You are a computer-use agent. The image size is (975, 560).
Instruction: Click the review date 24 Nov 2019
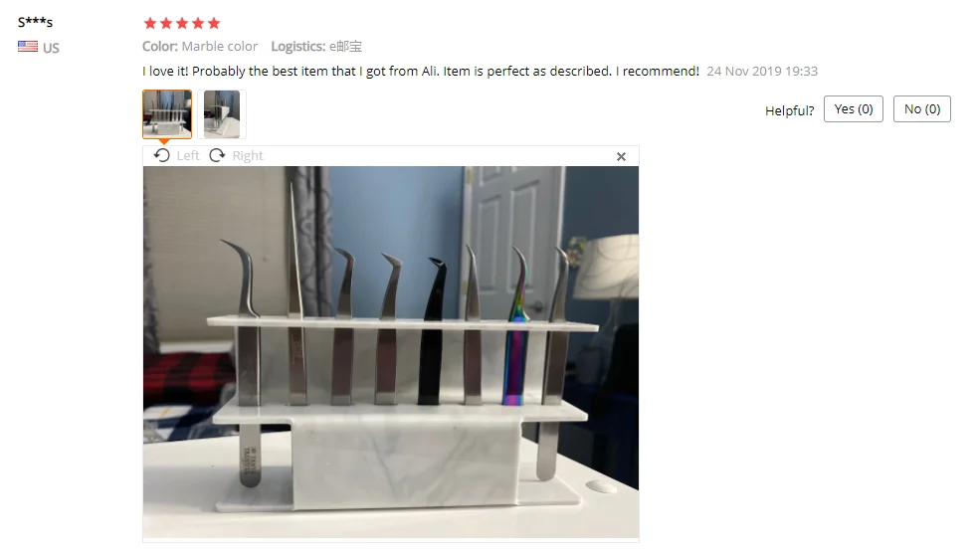pyautogui.click(x=762, y=71)
